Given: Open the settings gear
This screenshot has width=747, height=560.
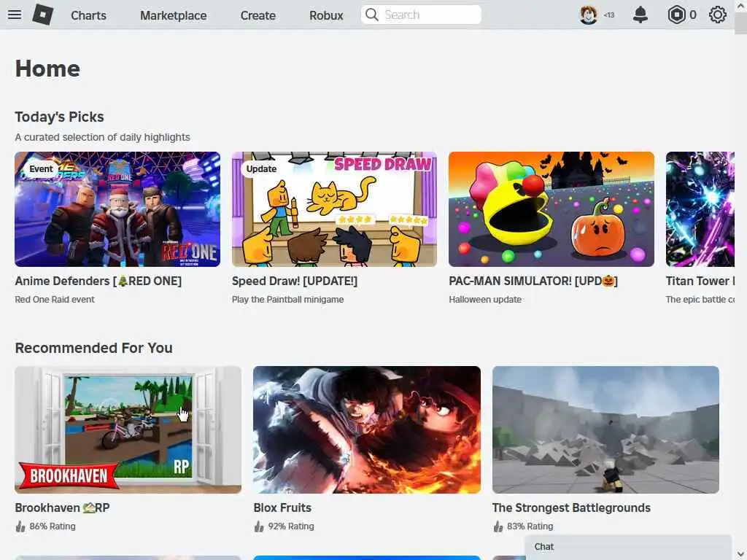Looking at the screenshot, I should tap(718, 15).
